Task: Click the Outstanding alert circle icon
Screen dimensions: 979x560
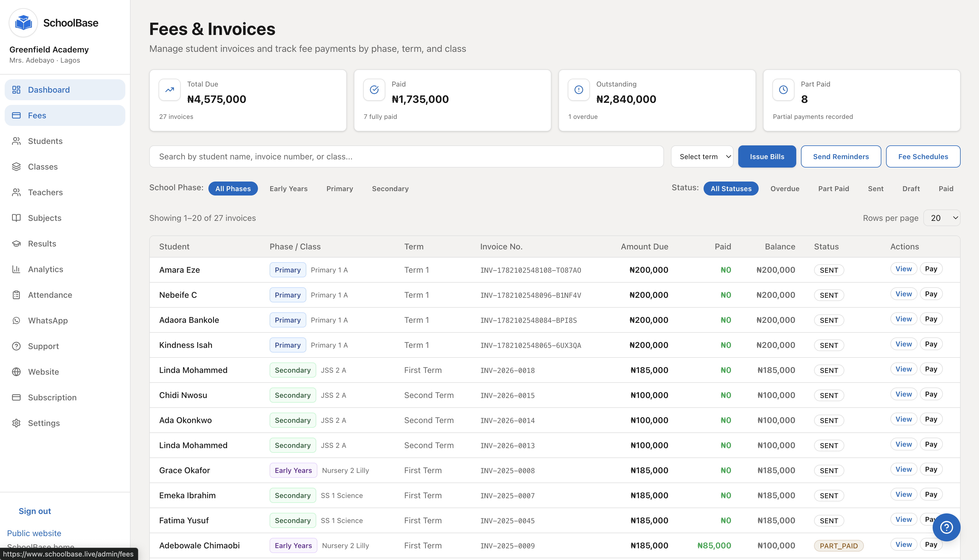Action: 579,90
